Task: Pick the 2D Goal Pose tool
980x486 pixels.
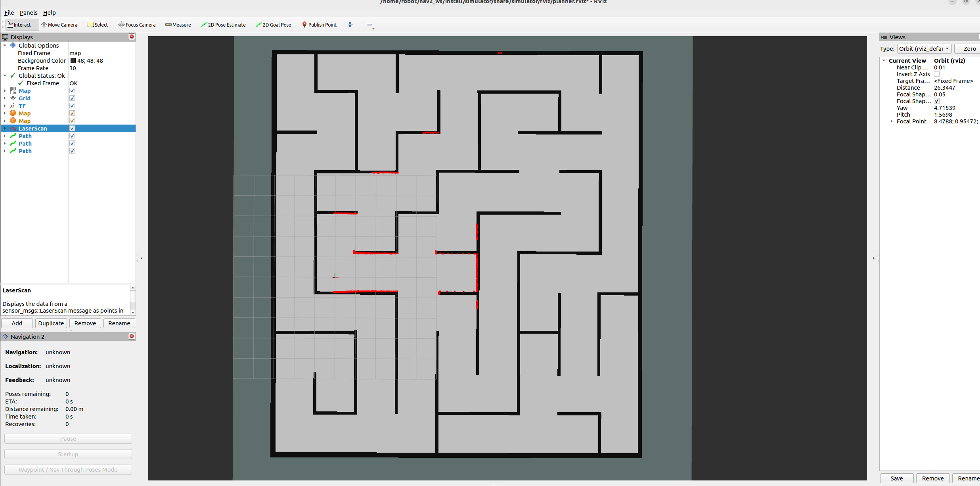Action: pos(273,24)
